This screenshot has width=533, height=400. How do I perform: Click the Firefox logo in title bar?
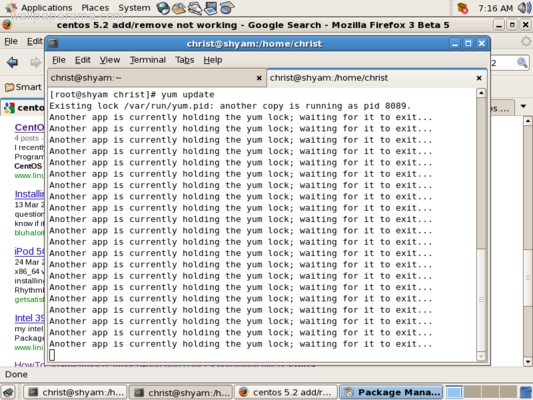tap(7, 25)
